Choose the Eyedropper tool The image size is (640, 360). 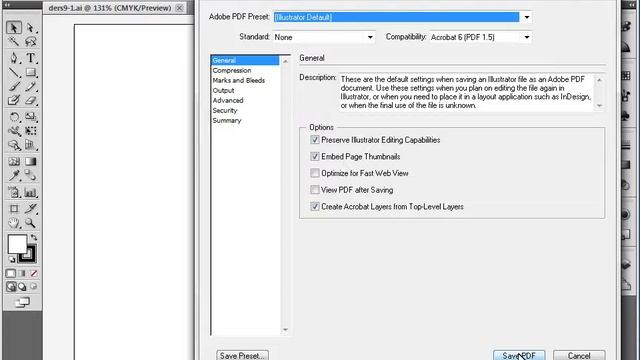[14, 176]
